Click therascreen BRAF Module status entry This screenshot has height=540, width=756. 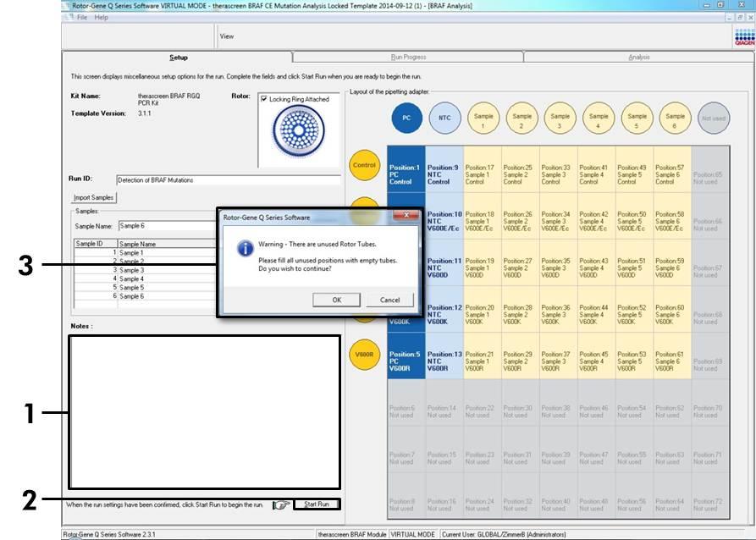(x=352, y=534)
